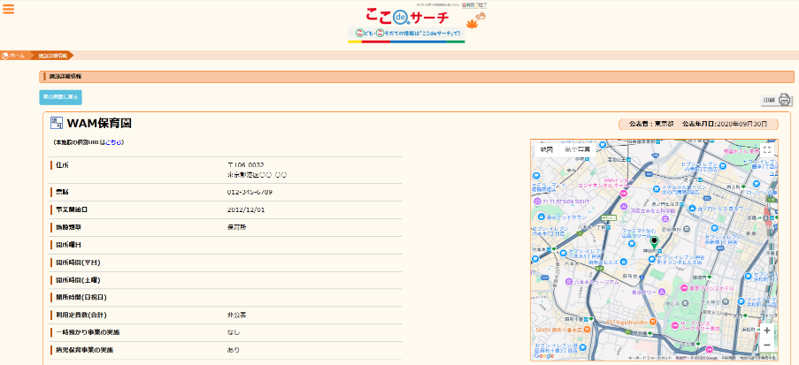Click the Google logo on the map
This screenshot has height=365, width=799.
[544, 356]
